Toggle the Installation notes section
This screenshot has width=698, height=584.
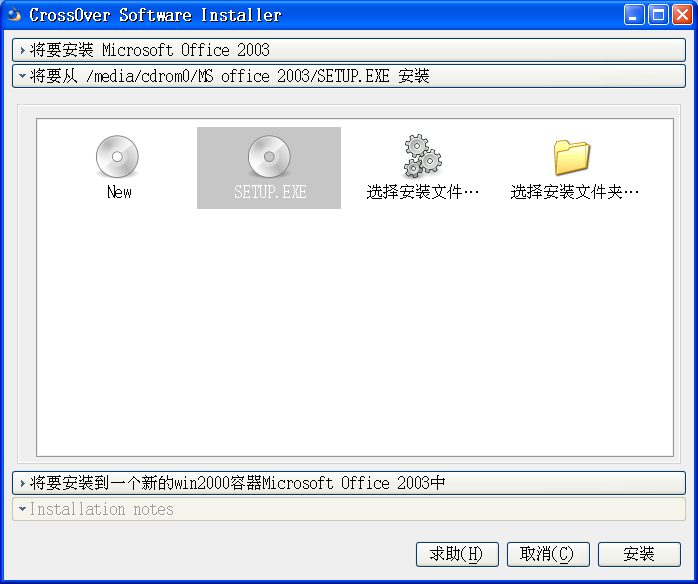point(349,509)
